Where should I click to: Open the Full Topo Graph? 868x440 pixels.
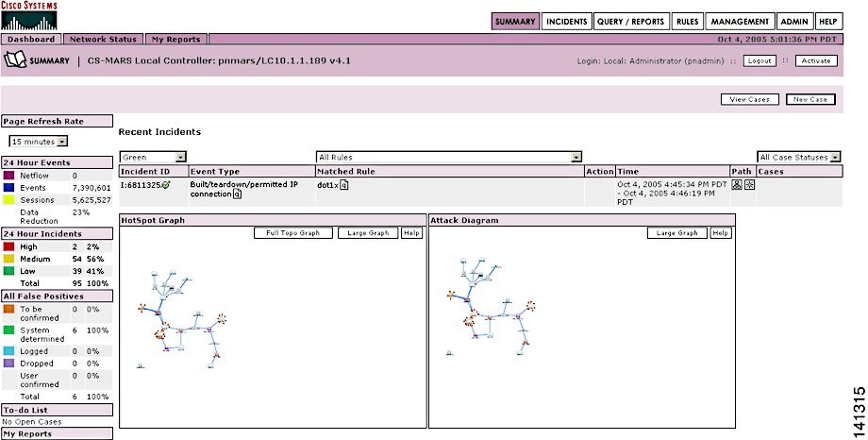click(292, 232)
